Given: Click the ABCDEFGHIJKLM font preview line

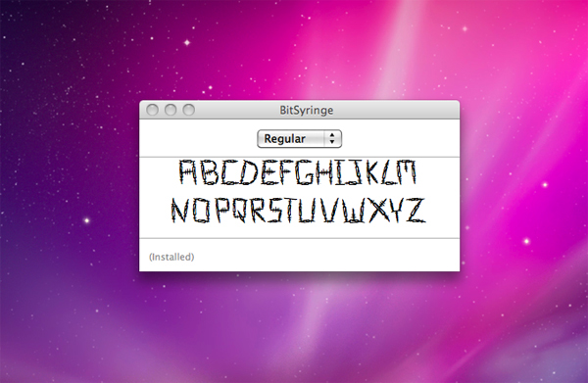Looking at the screenshot, I should coord(298,172).
